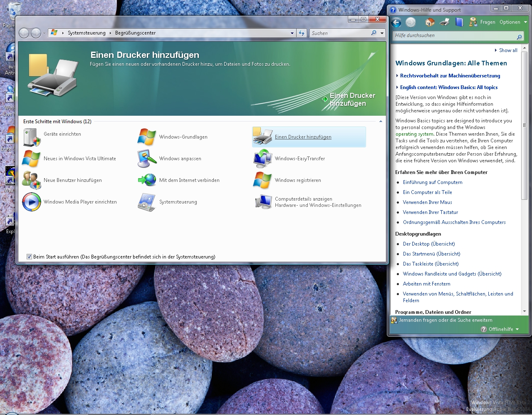This screenshot has width=532, height=415.
Task: Open Verwenden Ihrer Tastatur link
Action: pos(430,212)
